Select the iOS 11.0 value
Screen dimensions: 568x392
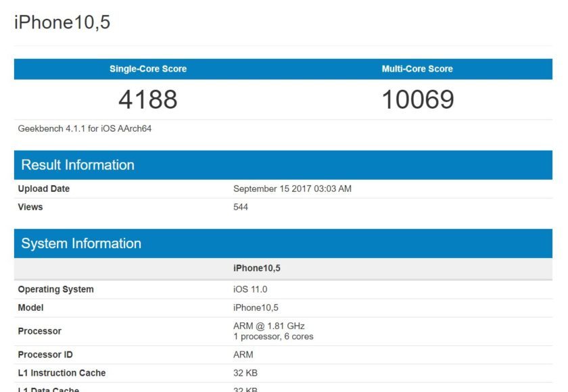coord(250,289)
